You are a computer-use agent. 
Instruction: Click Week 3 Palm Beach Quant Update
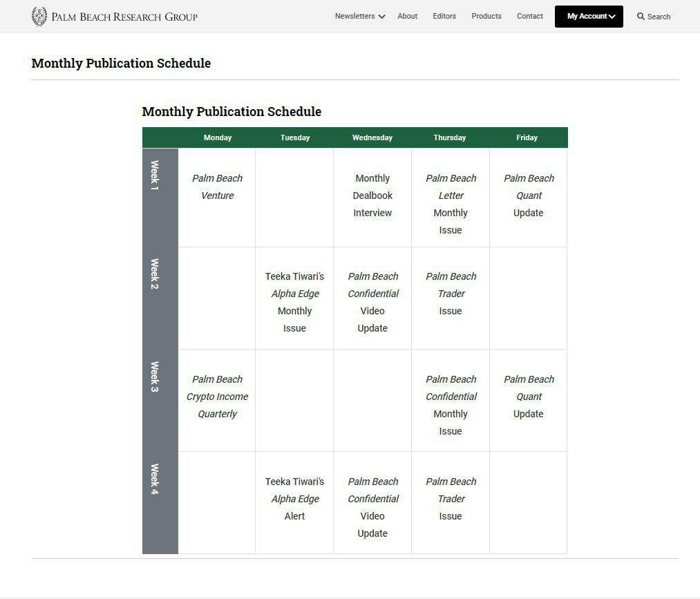529,397
